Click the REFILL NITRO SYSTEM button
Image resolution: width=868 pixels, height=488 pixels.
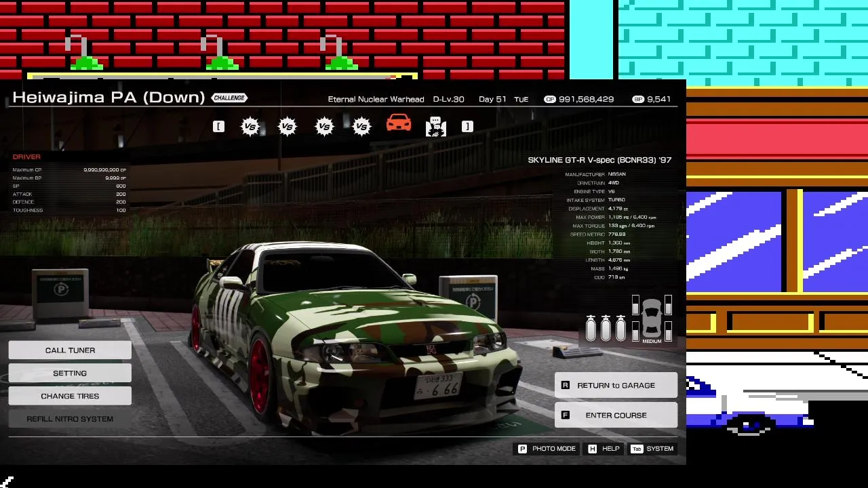pos(70,419)
